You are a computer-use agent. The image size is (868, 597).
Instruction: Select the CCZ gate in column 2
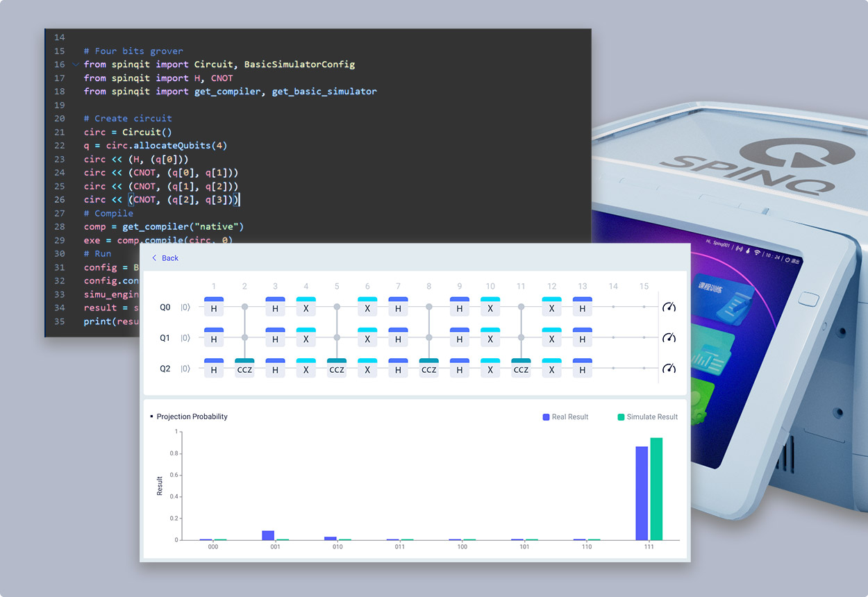[244, 369]
